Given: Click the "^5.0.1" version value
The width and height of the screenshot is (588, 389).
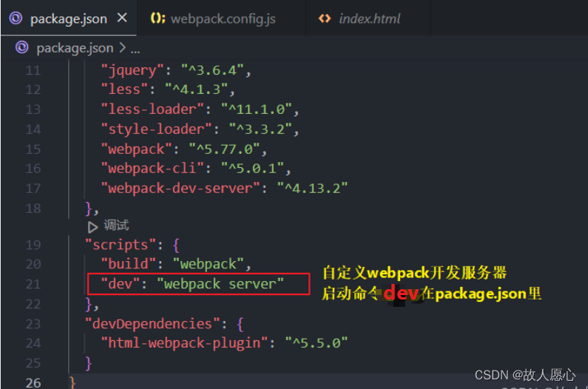Looking at the screenshot, I should click(x=252, y=168).
